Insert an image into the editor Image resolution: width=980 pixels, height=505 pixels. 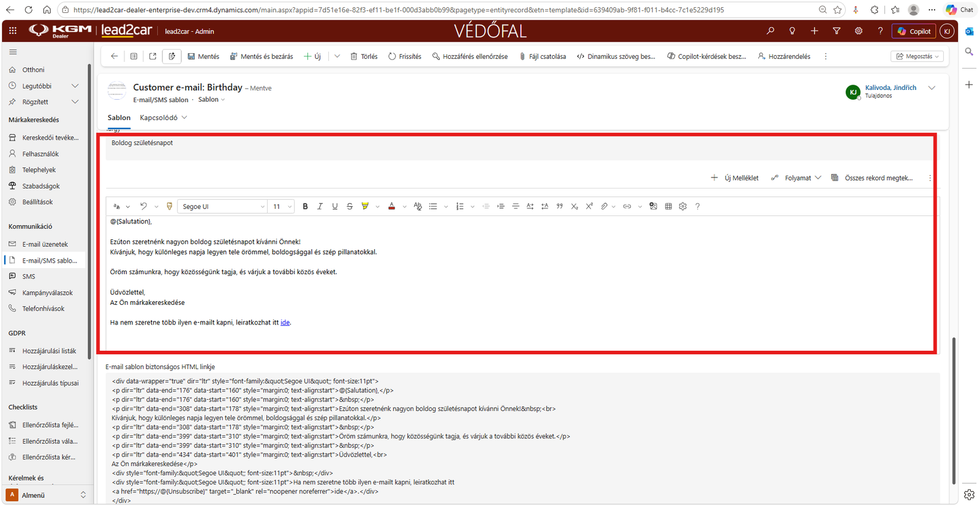(653, 206)
